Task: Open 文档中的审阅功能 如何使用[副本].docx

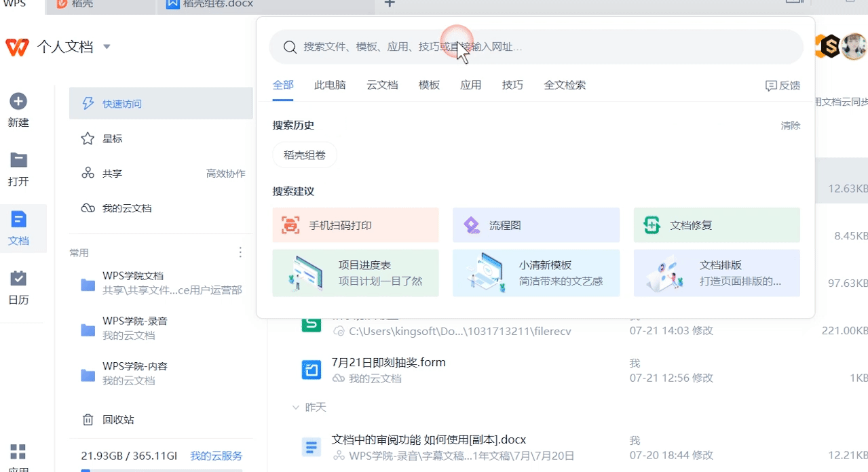Action: 429,439
